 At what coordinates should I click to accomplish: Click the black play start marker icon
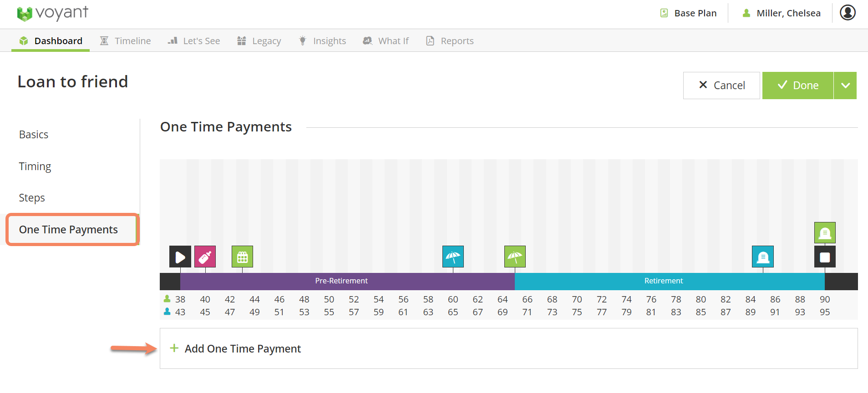[x=180, y=257]
